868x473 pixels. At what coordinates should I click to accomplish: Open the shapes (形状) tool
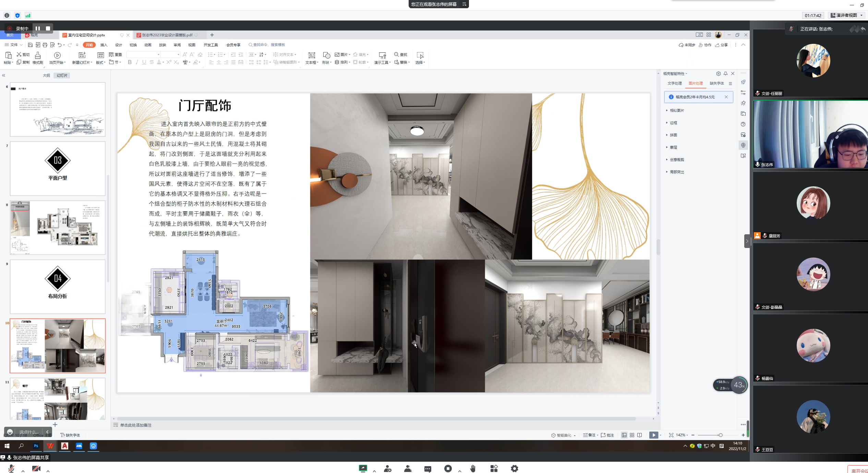tap(326, 55)
